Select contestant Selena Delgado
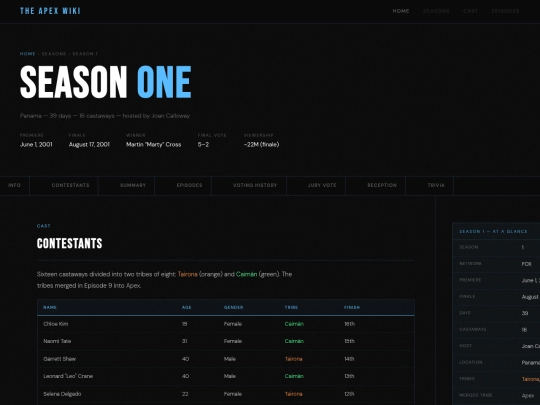Viewport: 540px width, 405px height. point(62,394)
